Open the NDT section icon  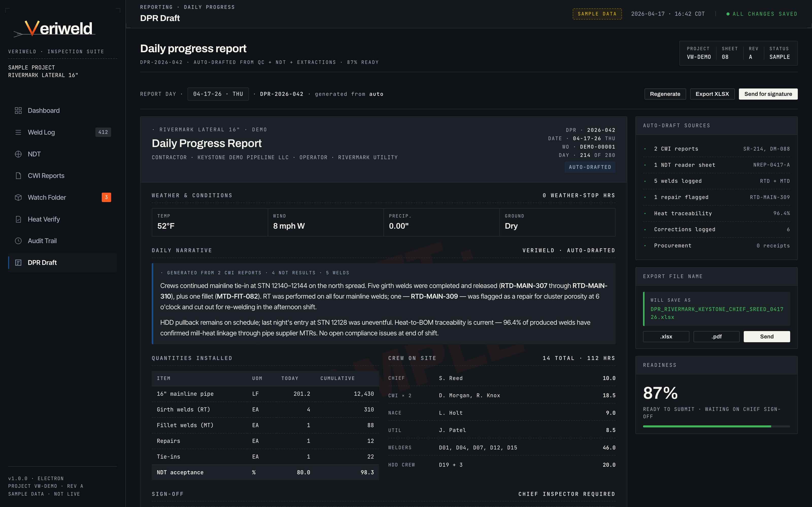[x=18, y=154]
